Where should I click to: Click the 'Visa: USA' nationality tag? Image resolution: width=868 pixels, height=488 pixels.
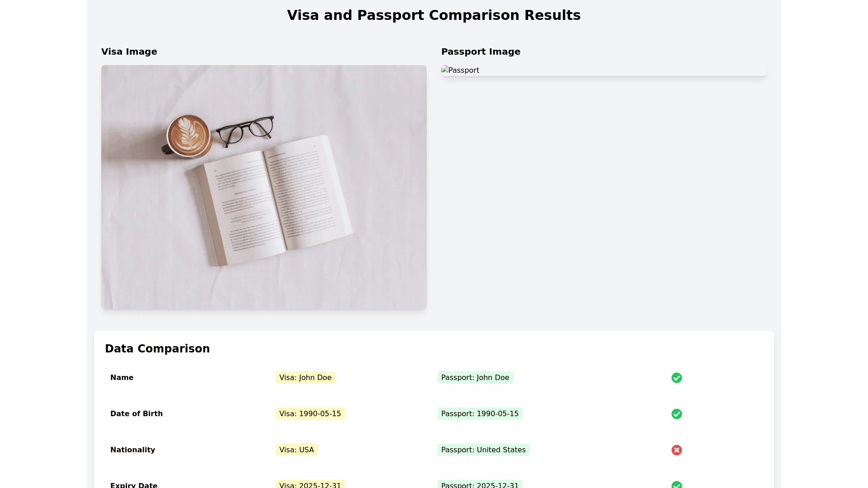(x=297, y=450)
